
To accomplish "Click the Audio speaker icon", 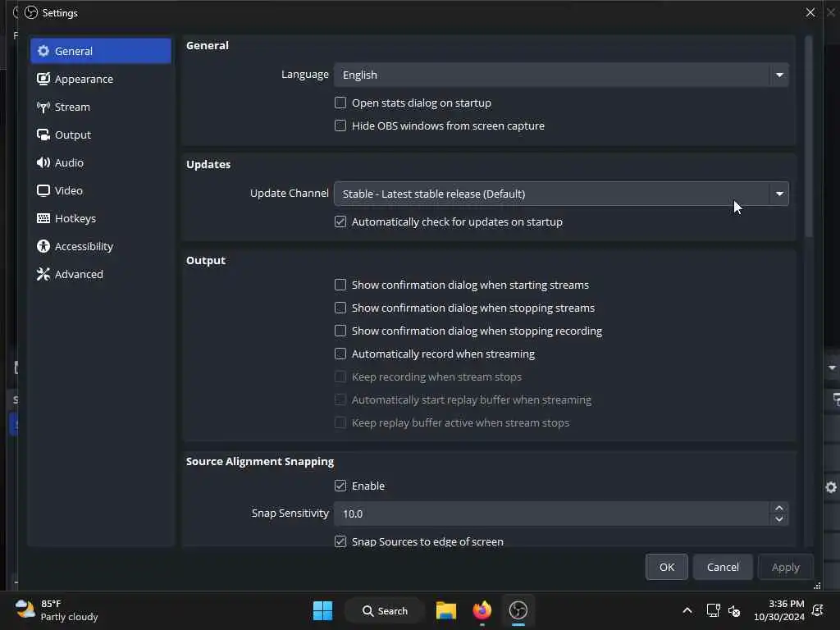I will 43,162.
